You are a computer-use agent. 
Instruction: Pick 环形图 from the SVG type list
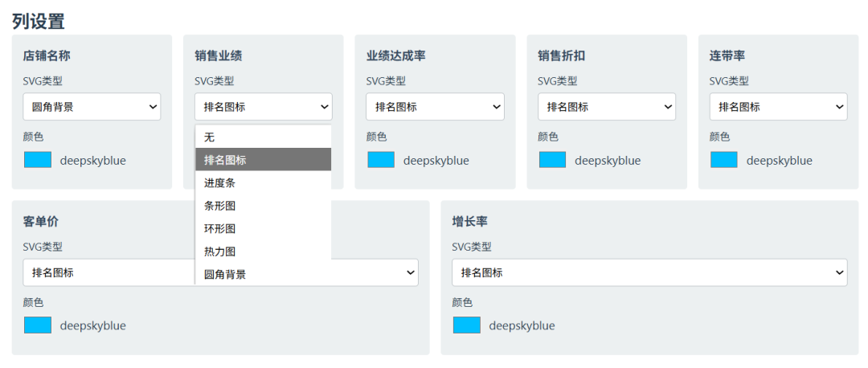pos(263,228)
